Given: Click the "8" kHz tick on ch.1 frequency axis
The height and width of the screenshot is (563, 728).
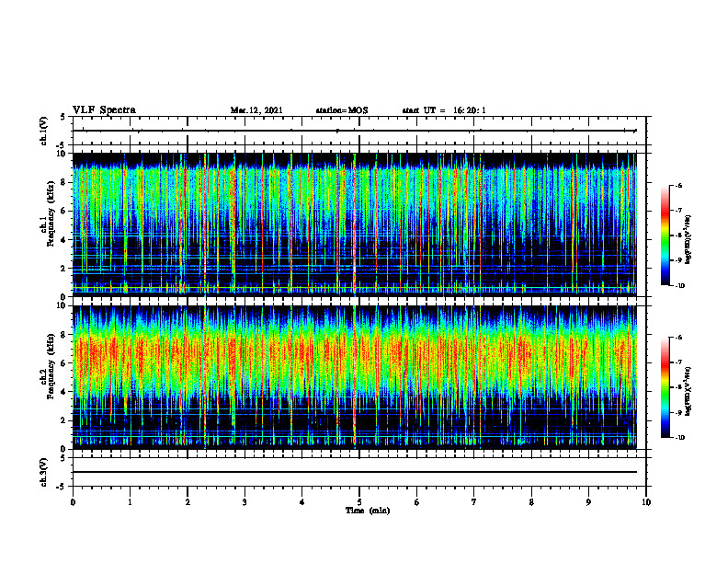Looking at the screenshot, I should (64, 182).
